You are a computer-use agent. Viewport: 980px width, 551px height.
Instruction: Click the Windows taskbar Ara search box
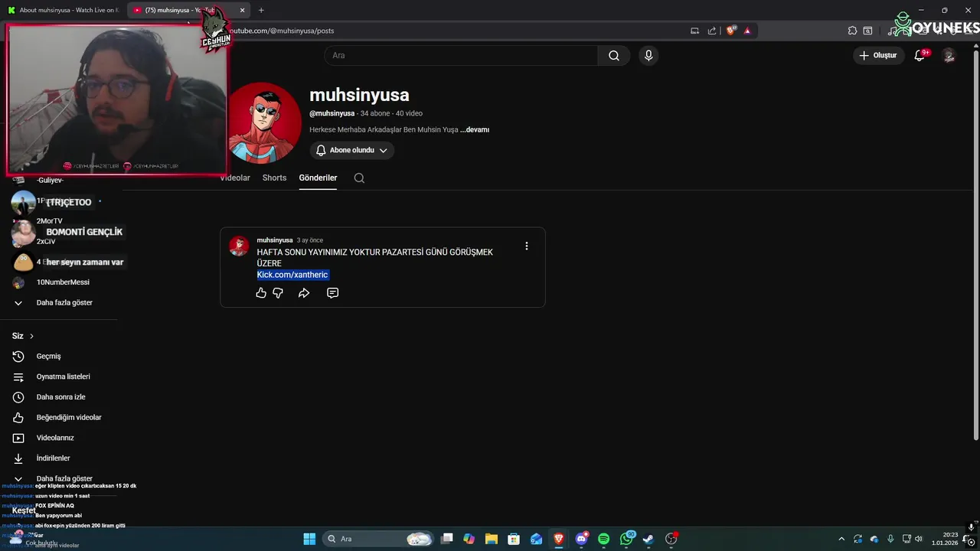[x=377, y=539]
